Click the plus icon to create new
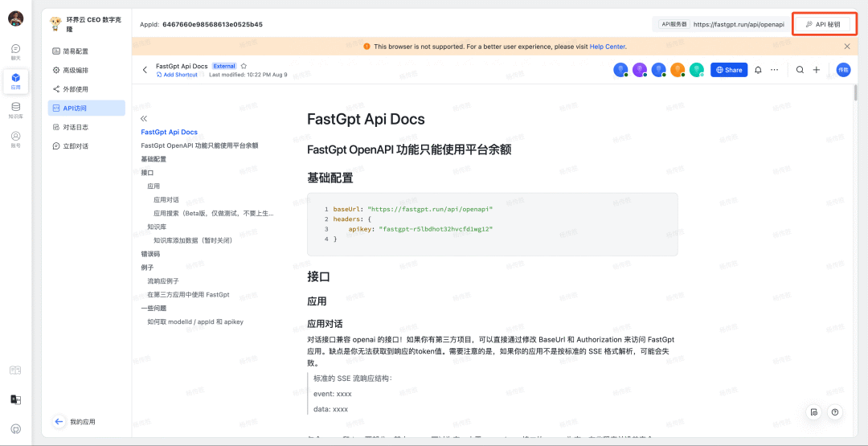The image size is (868, 446). point(817,70)
